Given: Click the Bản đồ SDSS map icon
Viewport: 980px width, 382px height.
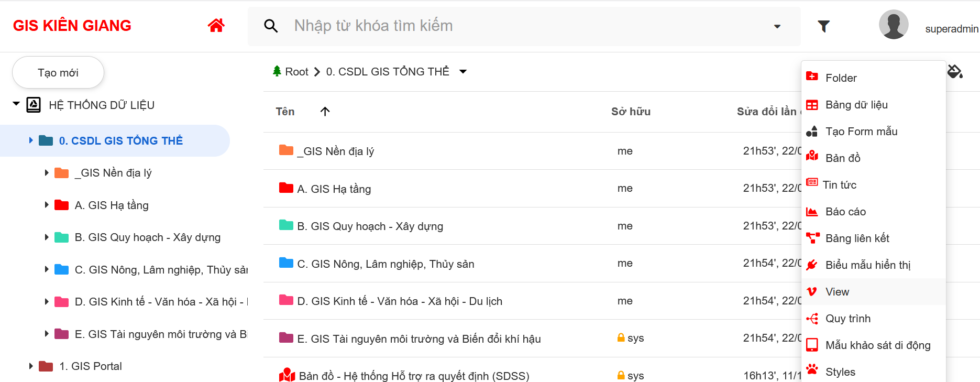Looking at the screenshot, I should click(x=287, y=375).
